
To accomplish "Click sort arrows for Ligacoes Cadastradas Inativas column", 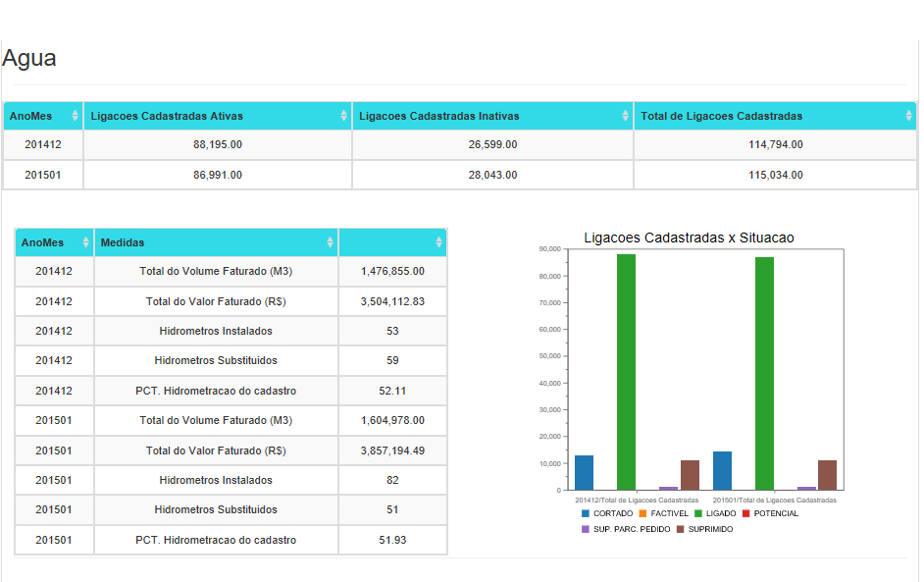I will point(626,116).
